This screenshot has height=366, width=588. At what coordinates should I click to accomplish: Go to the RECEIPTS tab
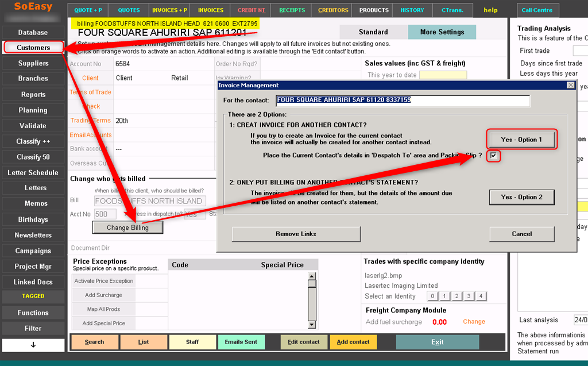click(x=292, y=10)
